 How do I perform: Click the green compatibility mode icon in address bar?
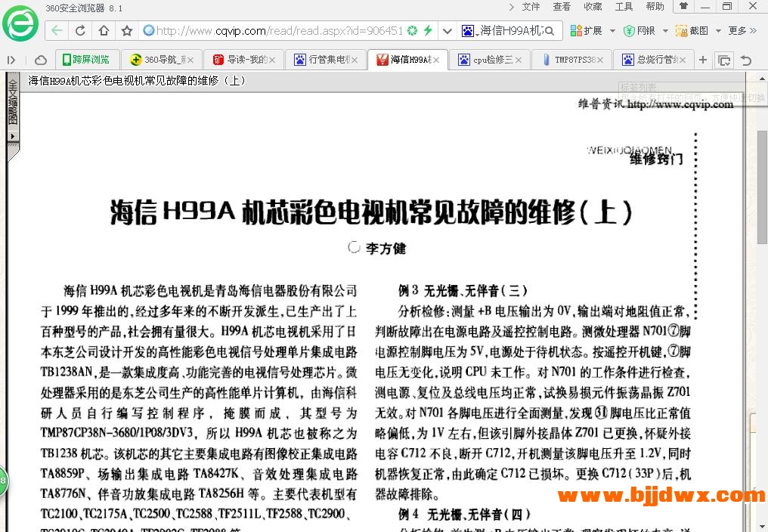pos(413,31)
